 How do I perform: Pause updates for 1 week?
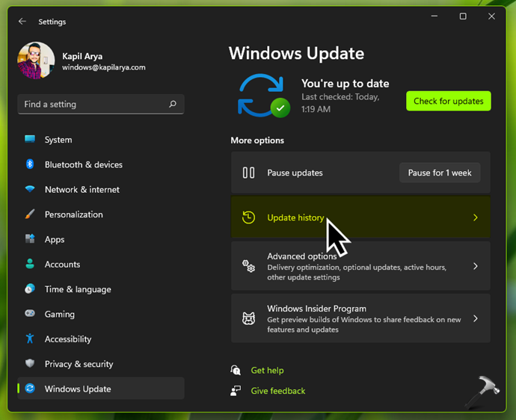coord(440,173)
